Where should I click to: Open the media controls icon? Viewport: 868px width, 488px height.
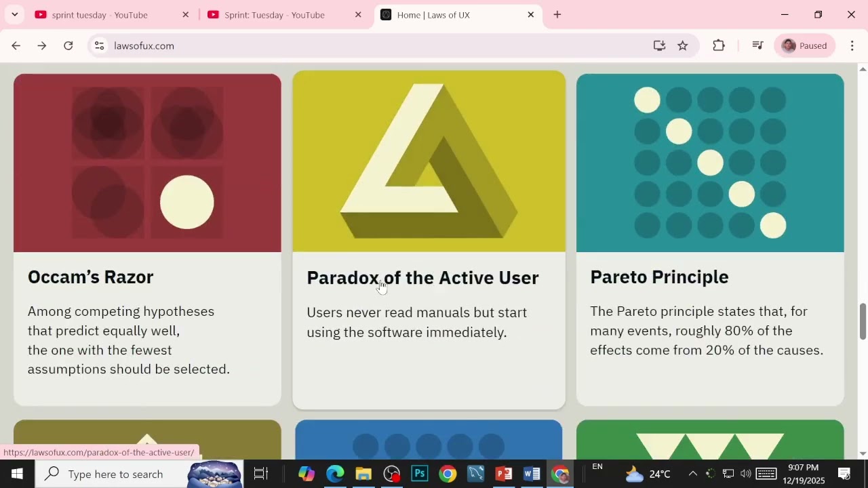pos(758,45)
